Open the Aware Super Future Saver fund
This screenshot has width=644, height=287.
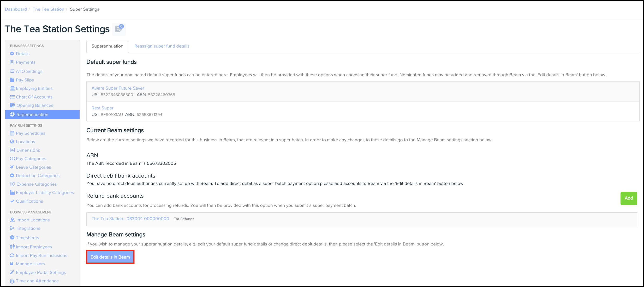click(118, 88)
